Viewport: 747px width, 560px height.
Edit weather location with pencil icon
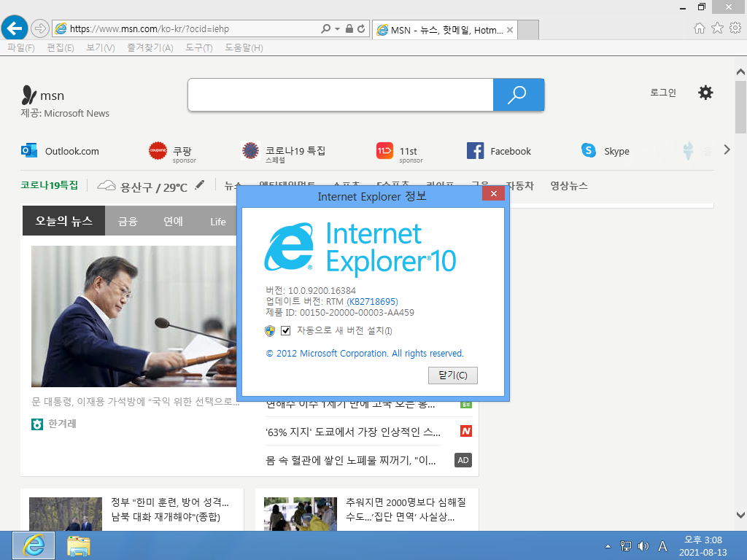pos(200,184)
